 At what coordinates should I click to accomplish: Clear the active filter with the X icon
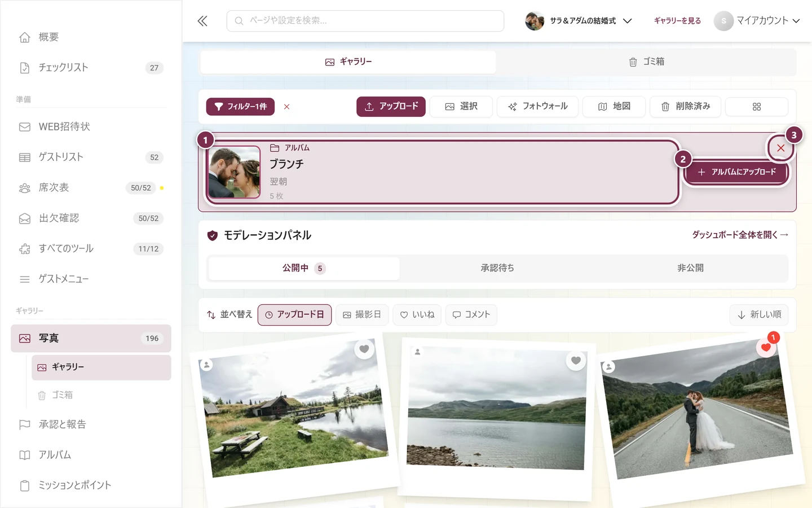[286, 107]
